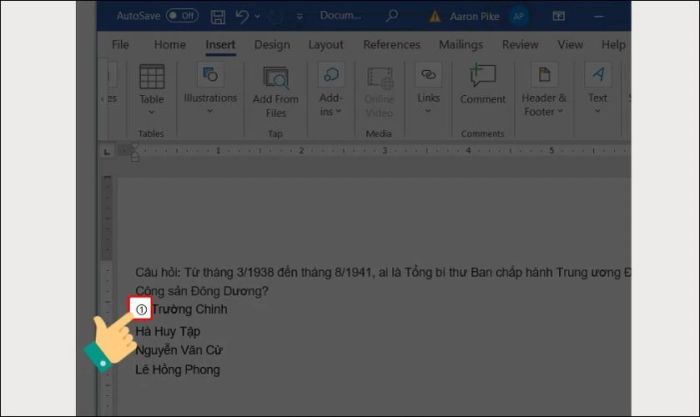Click the Undo arrow icon
This screenshot has width=700, height=417.
tap(242, 17)
